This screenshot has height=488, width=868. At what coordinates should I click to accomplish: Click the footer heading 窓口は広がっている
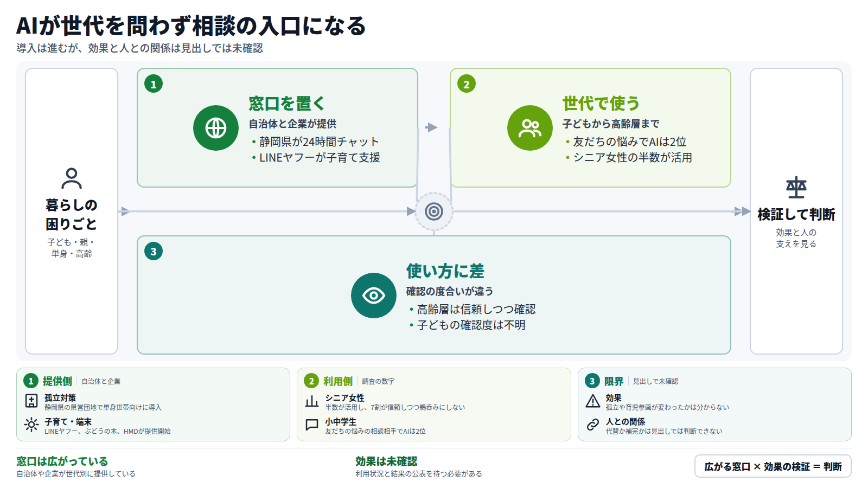click(x=62, y=461)
